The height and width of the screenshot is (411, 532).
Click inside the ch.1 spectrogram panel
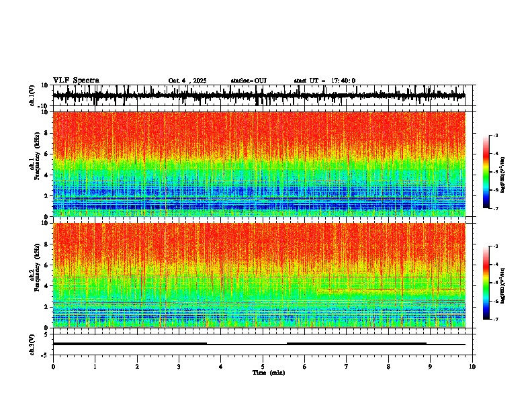(x=259, y=164)
